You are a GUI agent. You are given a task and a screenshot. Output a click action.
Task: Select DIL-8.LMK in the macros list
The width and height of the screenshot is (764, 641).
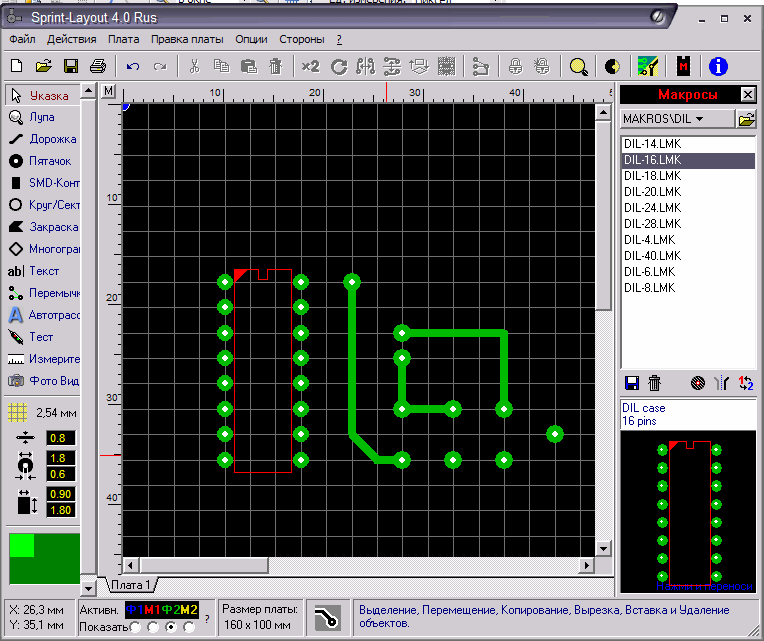tap(688, 288)
